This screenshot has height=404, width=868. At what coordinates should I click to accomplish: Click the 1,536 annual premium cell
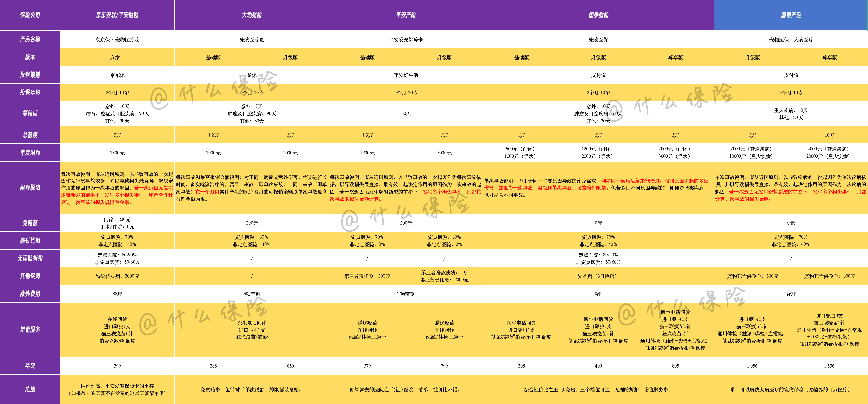[x=829, y=366]
